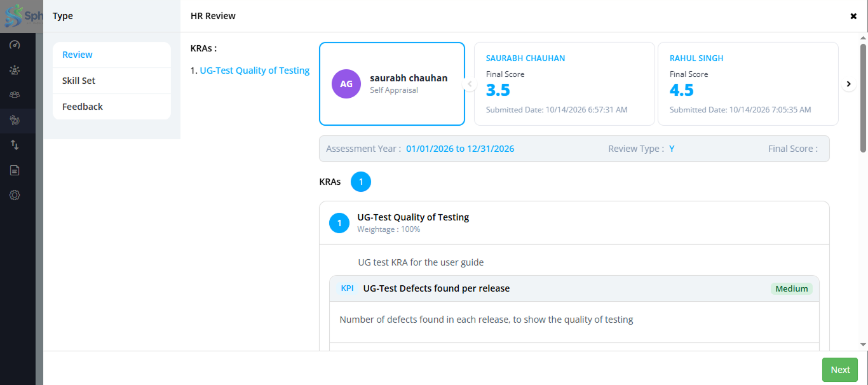Open the settings gear icon in sidebar

point(15,195)
